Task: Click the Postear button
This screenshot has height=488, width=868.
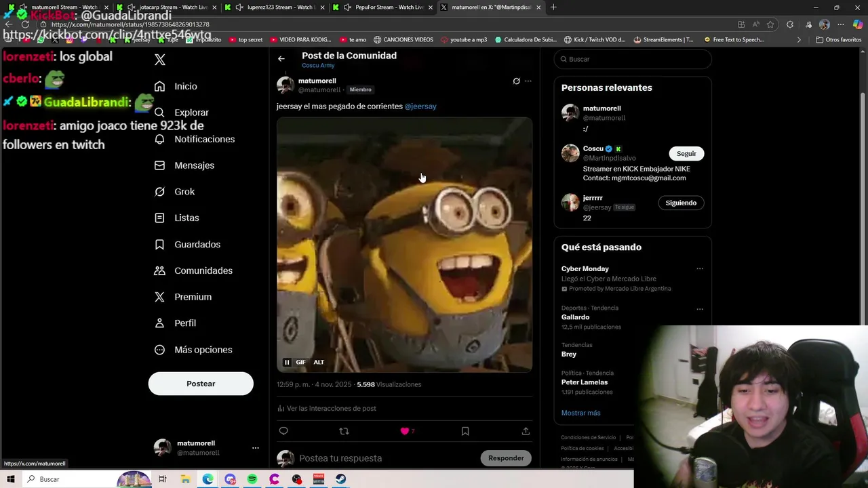Action: (x=201, y=384)
